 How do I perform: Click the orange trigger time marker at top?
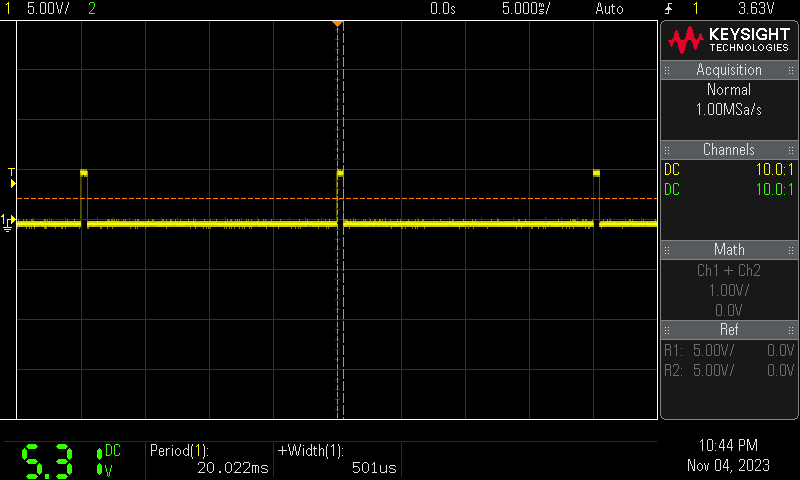338,22
